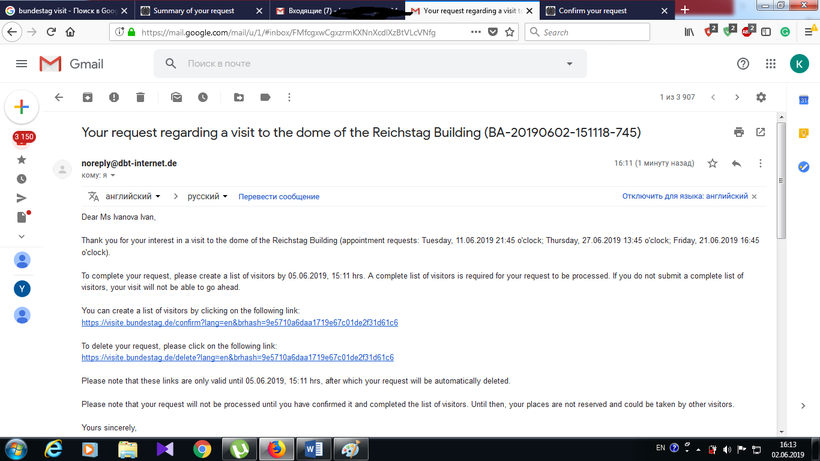Click the Gmail search mail field
Image resolution: width=820 pixels, height=461 pixels.
click(x=370, y=64)
